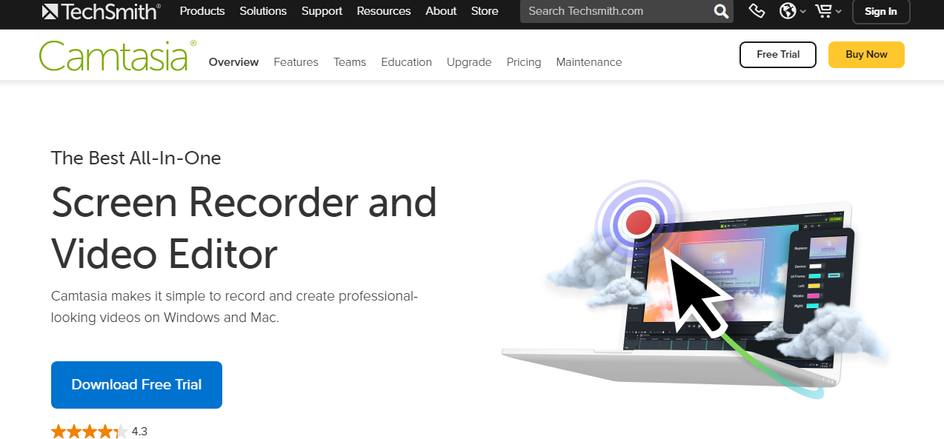Open the About menu
Image resolution: width=944 pixels, height=439 pixels.
[441, 11]
